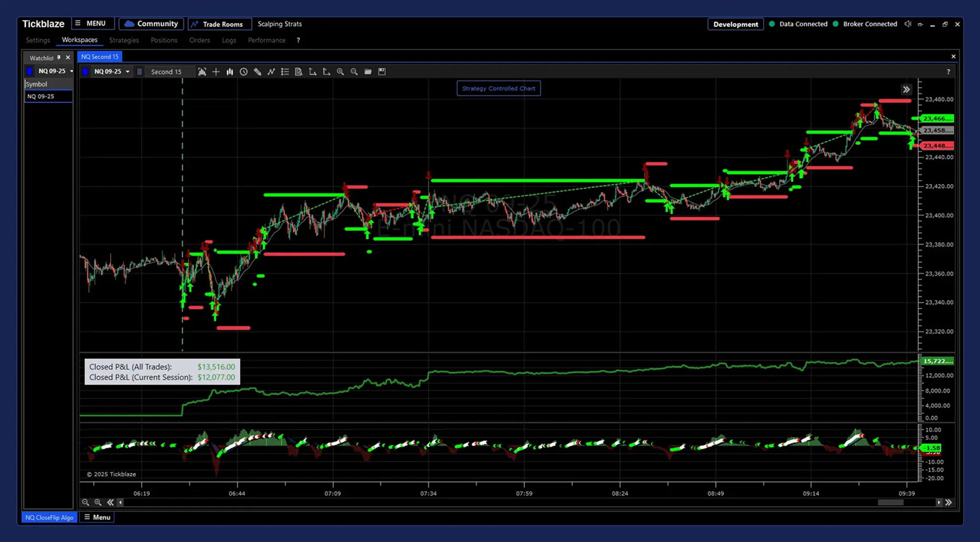Open the main MENU hamburger button
Viewport: 980px width, 542px height.
point(93,23)
